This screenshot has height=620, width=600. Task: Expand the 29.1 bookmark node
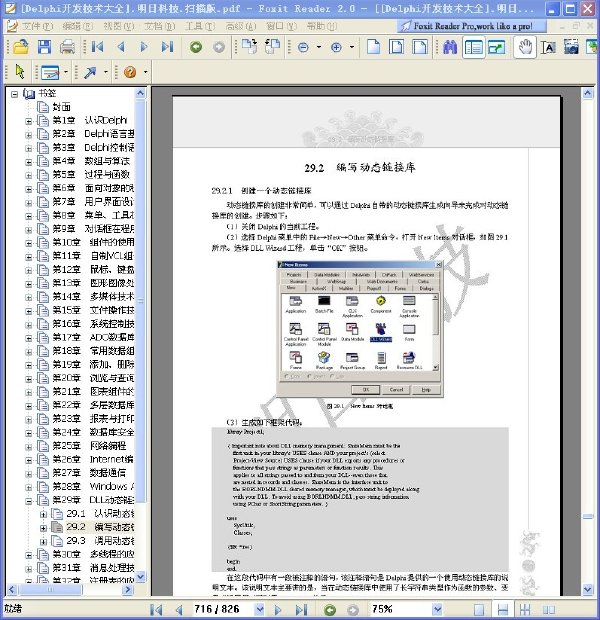(x=44, y=514)
